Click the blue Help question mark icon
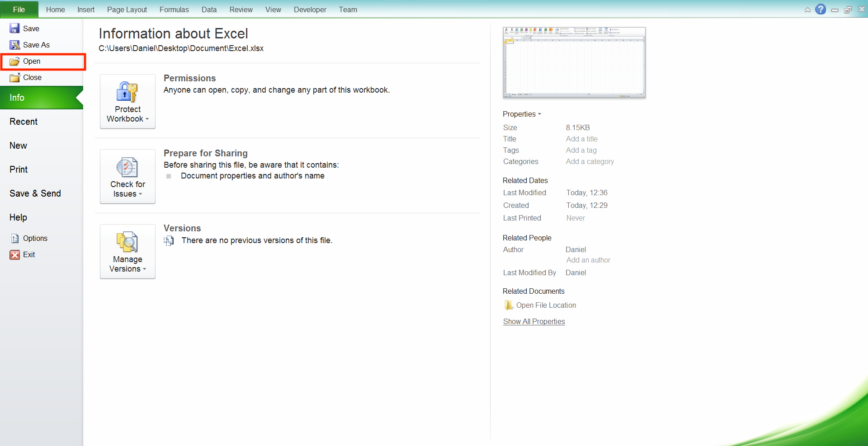 click(821, 9)
